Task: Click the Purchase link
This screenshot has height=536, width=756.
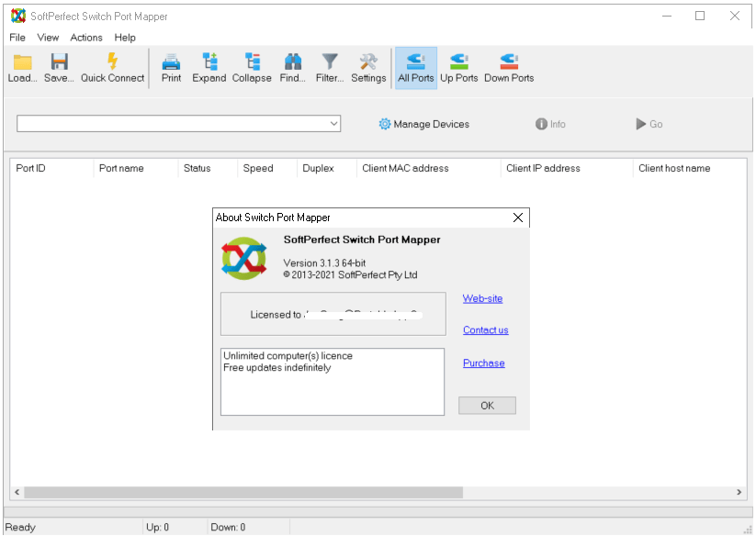Action: 483,363
